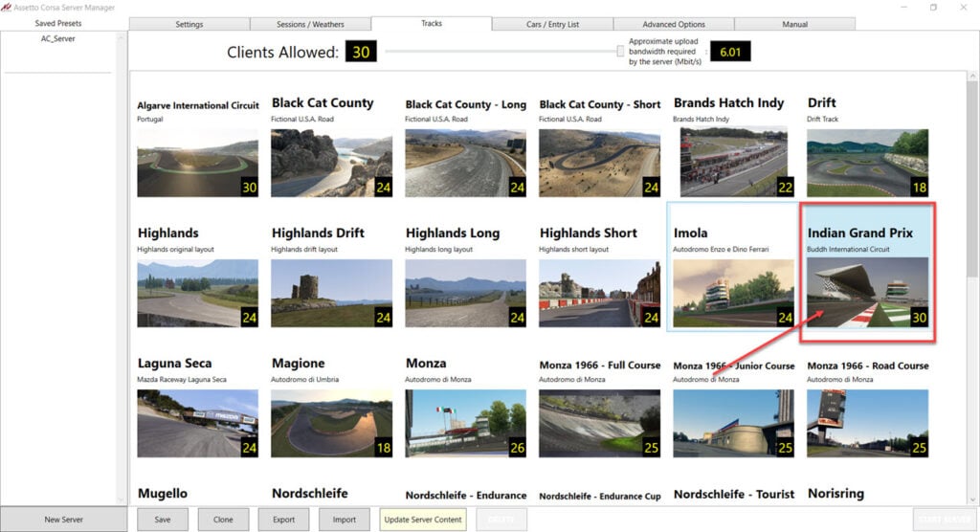Click the Nordschleife track title
The height and width of the screenshot is (532, 980).
coord(309,493)
